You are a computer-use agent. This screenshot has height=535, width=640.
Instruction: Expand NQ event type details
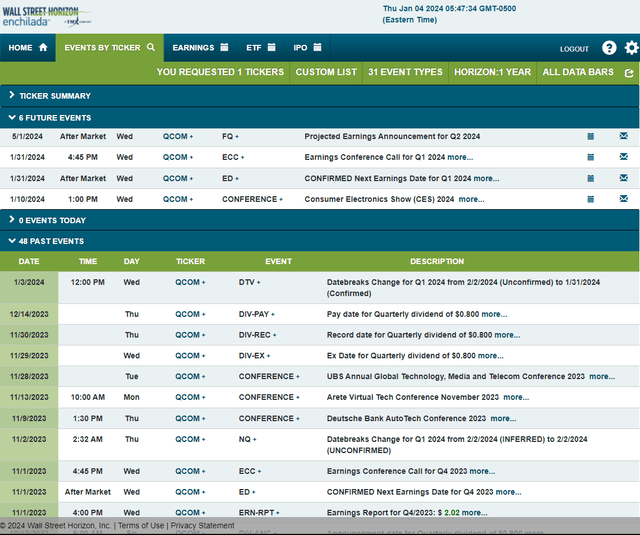(247, 440)
